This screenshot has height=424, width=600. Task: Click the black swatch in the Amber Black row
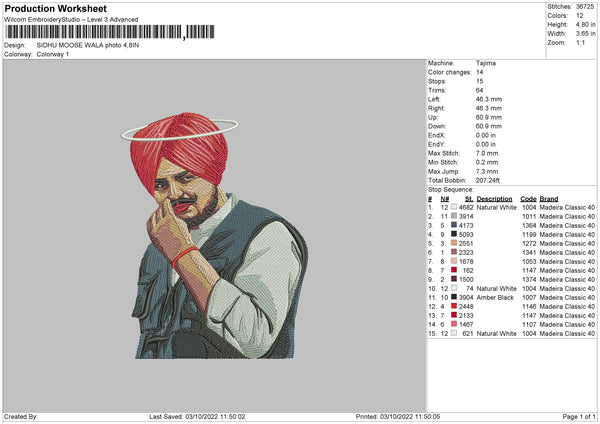click(x=454, y=297)
